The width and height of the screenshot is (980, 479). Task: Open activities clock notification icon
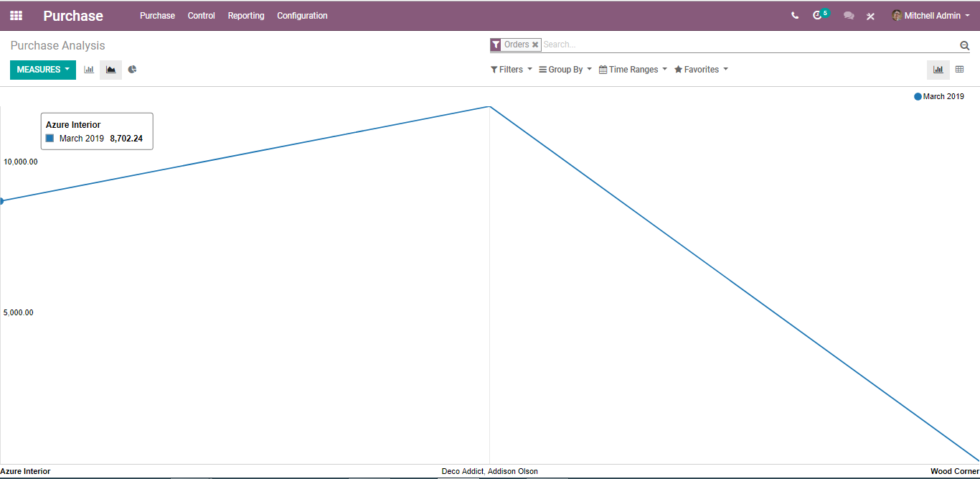818,15
